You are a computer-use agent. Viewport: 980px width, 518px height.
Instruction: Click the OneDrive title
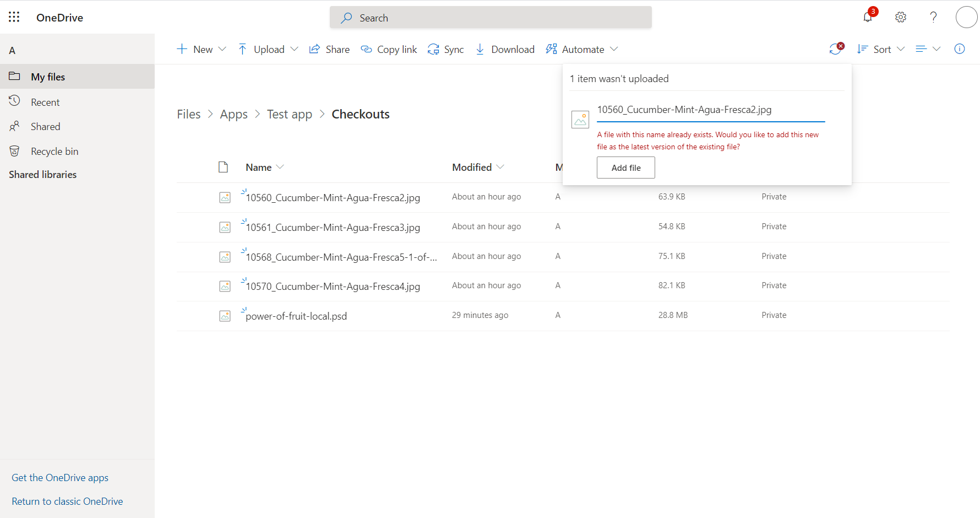point(59,18)
